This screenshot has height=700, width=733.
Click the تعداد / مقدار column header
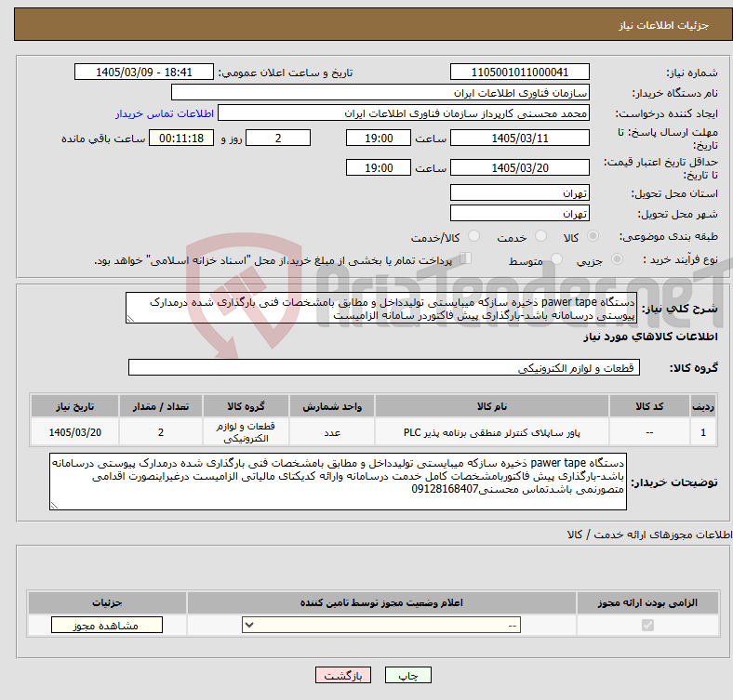(x=161, y=406)
